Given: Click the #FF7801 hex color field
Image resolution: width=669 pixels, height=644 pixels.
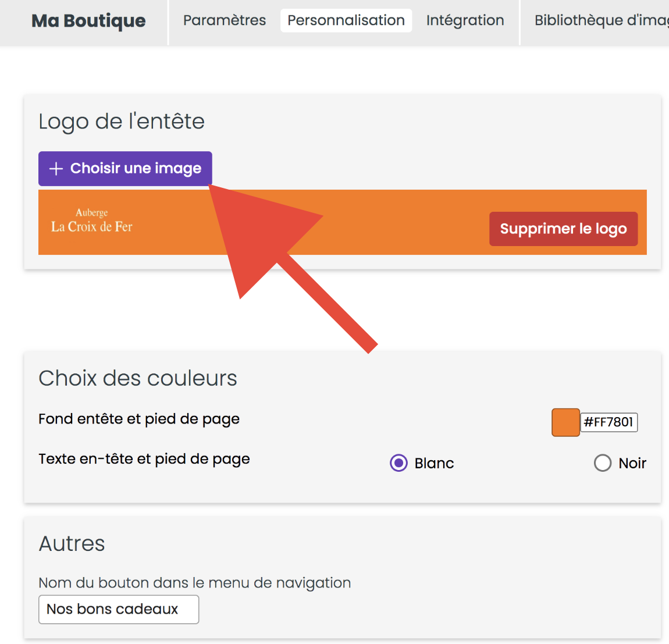Looking at the screenshot, I should pos(609,422).
